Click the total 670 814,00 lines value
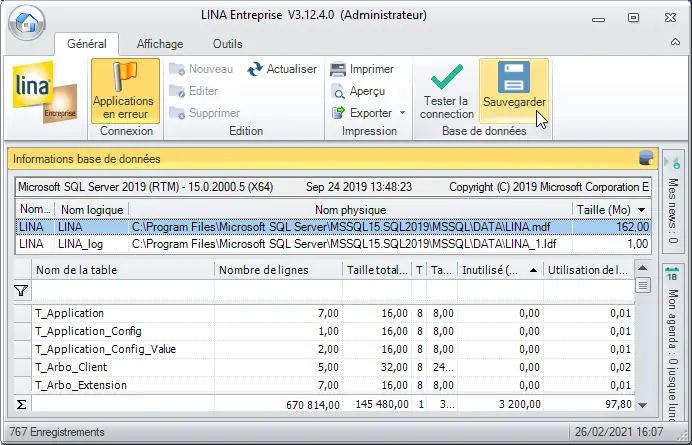Screen dimensions: 692x445 pos(312,405)
